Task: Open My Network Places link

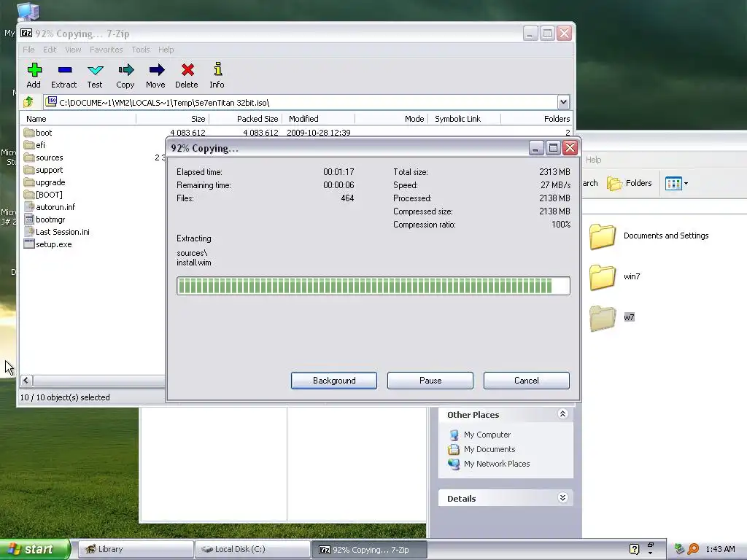Action: point(489,464)
